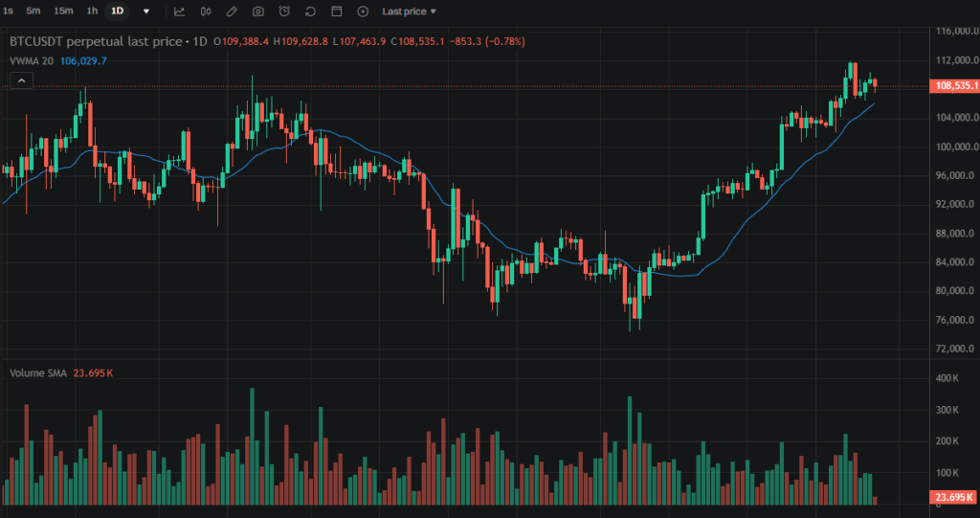Click the -853.3 (-0.78%) change value
The height and width of the screenshot is (518, 980).
pyautogui.click(x=487, y=42)
